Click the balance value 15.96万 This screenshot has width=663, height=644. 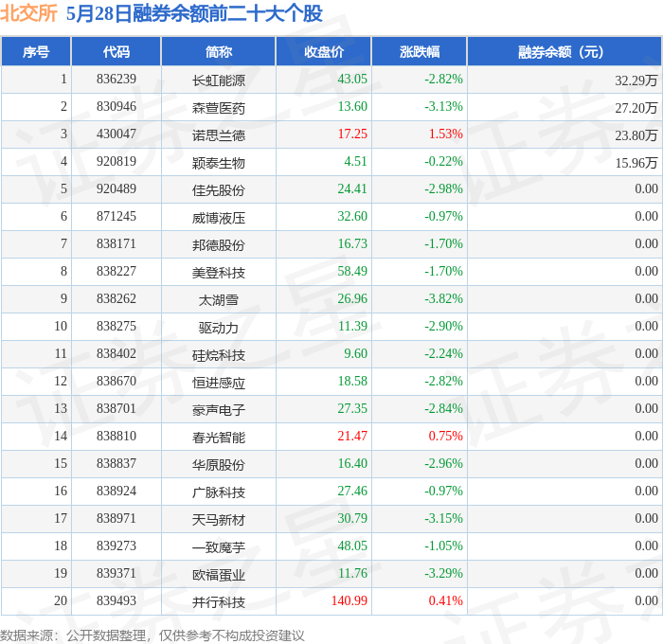(636, 163)
